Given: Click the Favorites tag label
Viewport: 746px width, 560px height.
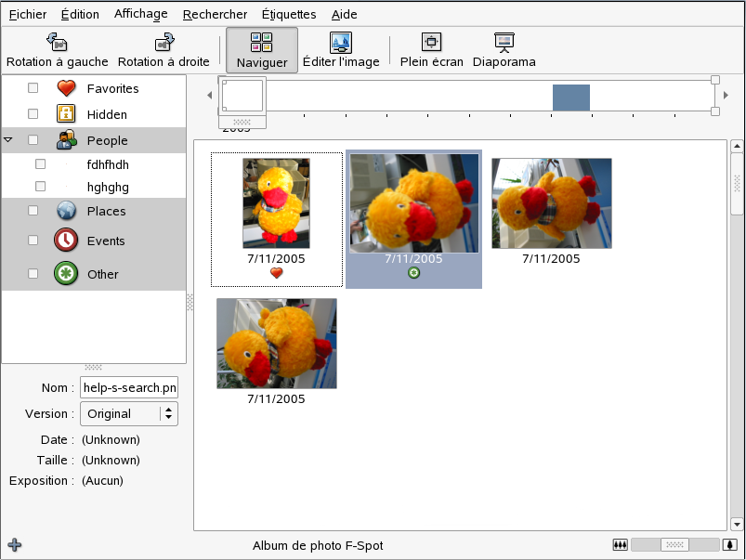Looking at the screenshot, I should coord(112,88).
